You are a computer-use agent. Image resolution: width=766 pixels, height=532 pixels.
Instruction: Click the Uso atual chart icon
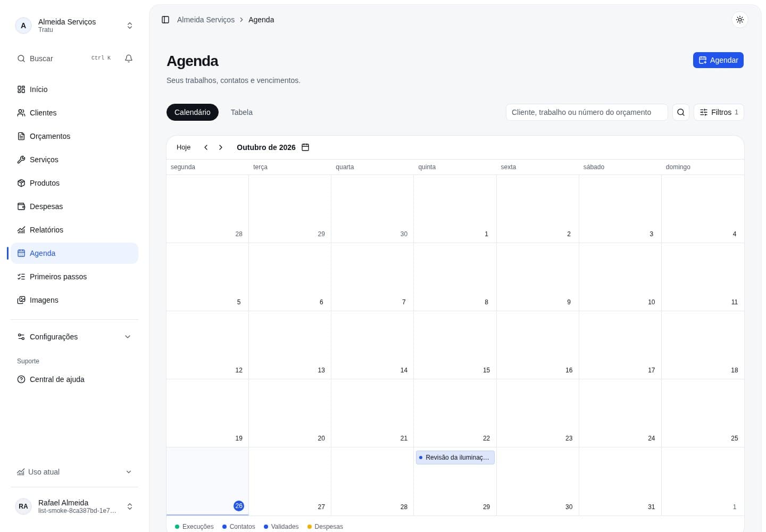[x=21, y=472]
